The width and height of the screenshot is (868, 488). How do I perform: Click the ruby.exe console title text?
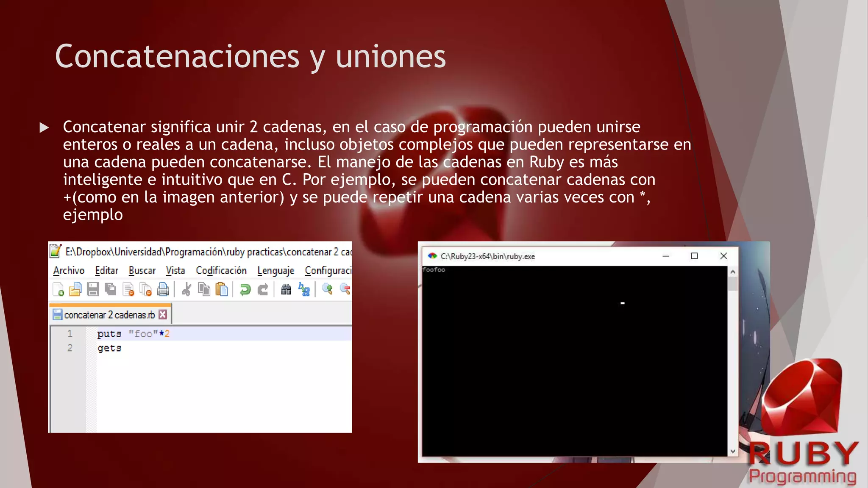487,256
